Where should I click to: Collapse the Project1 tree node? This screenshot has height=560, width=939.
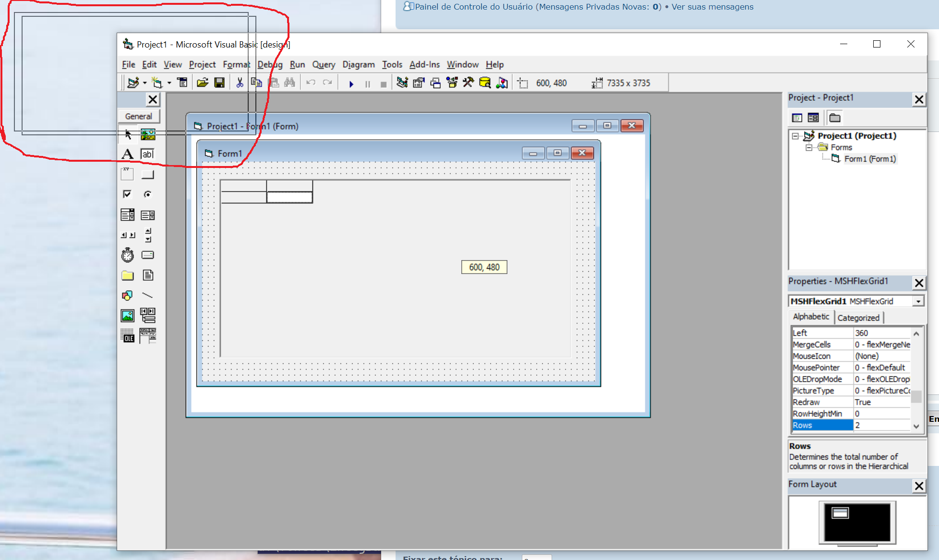coord(795,136)
